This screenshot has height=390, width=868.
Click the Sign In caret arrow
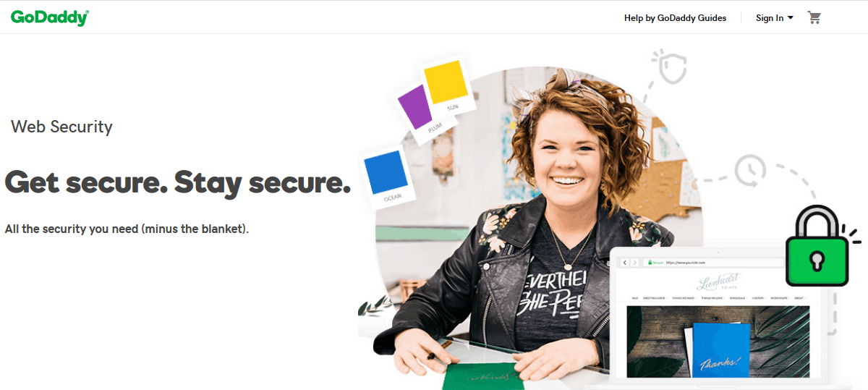[791, 17]
